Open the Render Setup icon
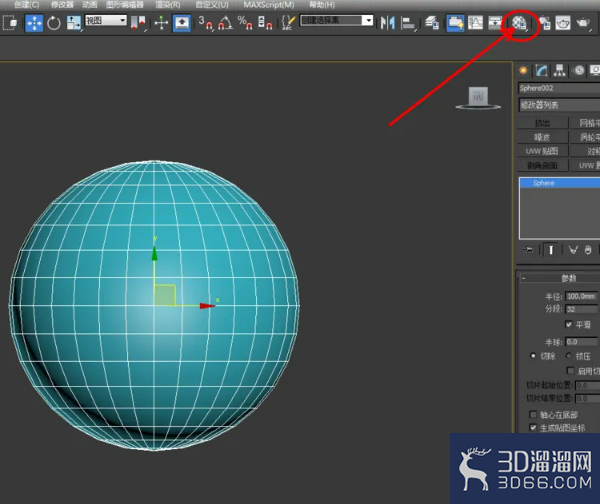 (544, 23)
